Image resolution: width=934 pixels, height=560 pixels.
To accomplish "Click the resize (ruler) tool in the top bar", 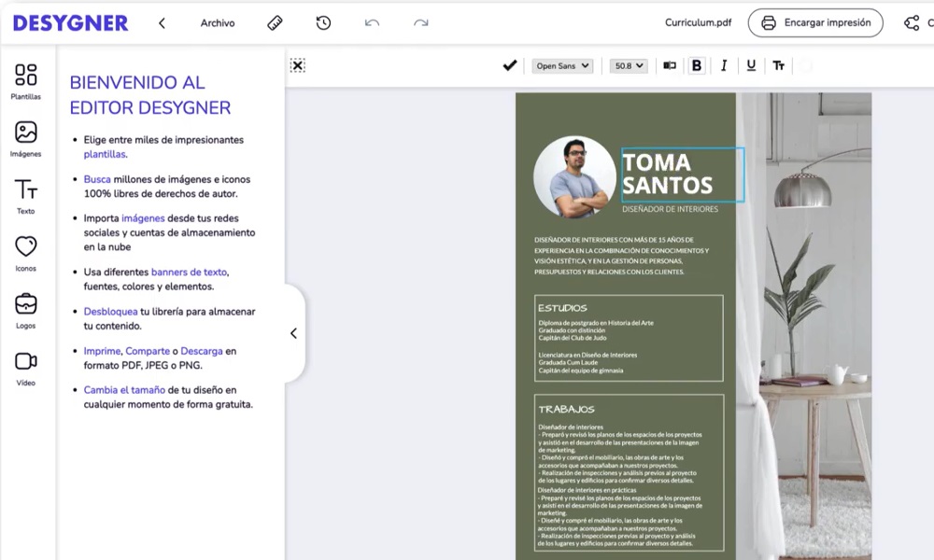I will coord(275,22).
